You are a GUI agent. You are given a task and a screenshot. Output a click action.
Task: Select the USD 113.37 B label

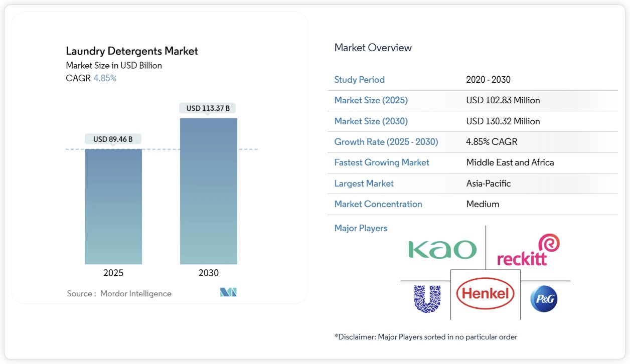(x=208, y=108)
